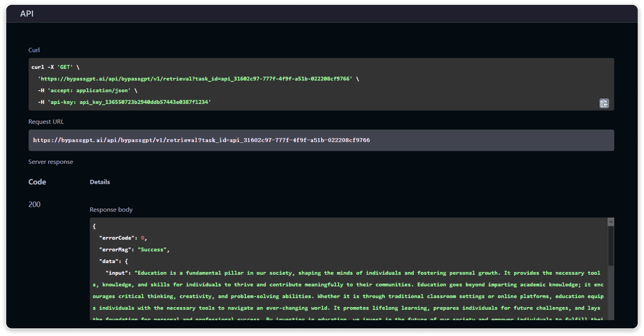Click the response body scroll-up arrow
The width and height of the screenshot is (644, 336).
pyautogui.click(x=611, y=221)
